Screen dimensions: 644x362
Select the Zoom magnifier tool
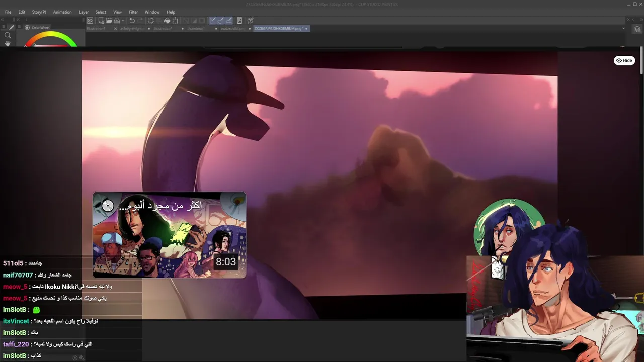pyautogui.click(x=8, y=35)
